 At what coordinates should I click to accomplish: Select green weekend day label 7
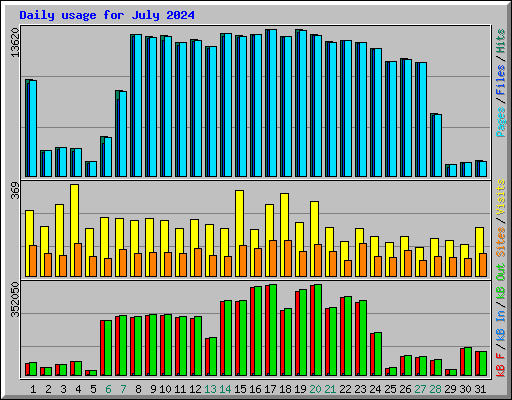coord(123,389)
